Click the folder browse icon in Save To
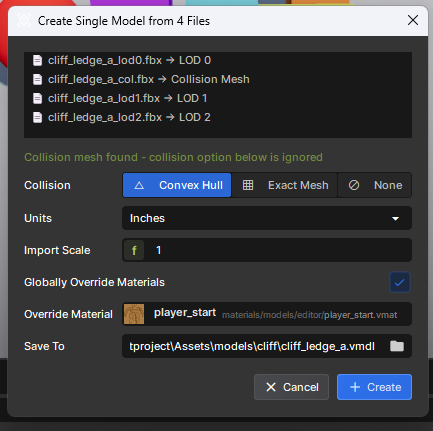Screen dimensions: 433x431 tap(397, 346)
